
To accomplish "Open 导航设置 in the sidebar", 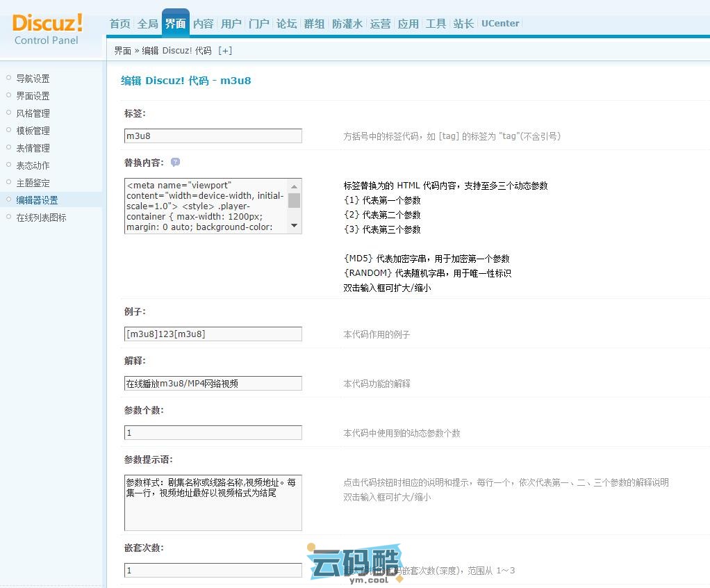I will click(x=33, y=79).
